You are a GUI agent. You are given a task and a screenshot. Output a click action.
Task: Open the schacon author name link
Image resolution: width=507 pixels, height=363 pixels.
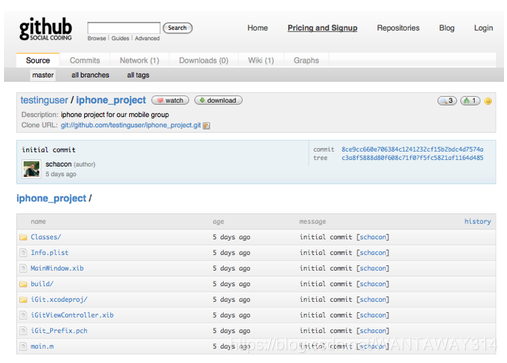[58, 164]
